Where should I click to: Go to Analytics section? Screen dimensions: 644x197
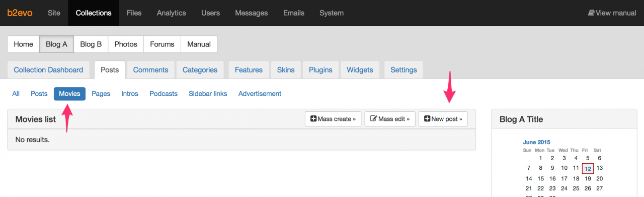[x=171, y=13]
